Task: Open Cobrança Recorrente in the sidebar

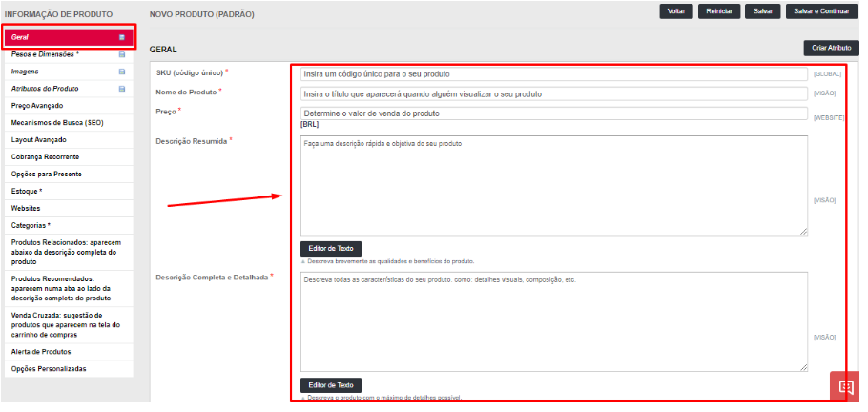Action: 45,156
